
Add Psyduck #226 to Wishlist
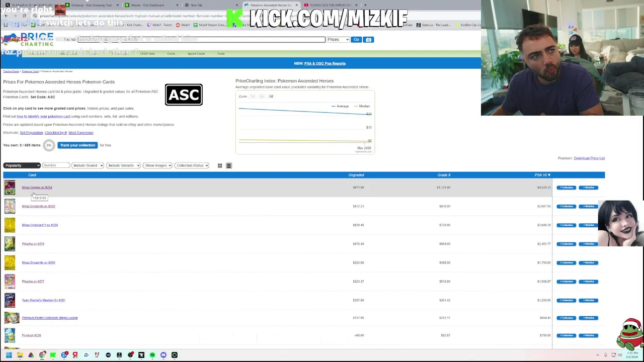pos(588,335)
